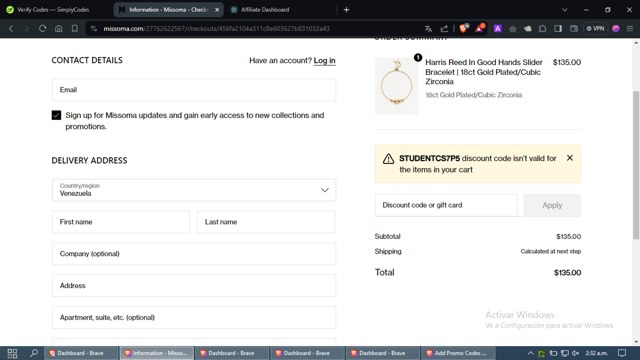Focus the Email input field
Image resolution: width=640 pixels, height=360 pixels.
194,90
